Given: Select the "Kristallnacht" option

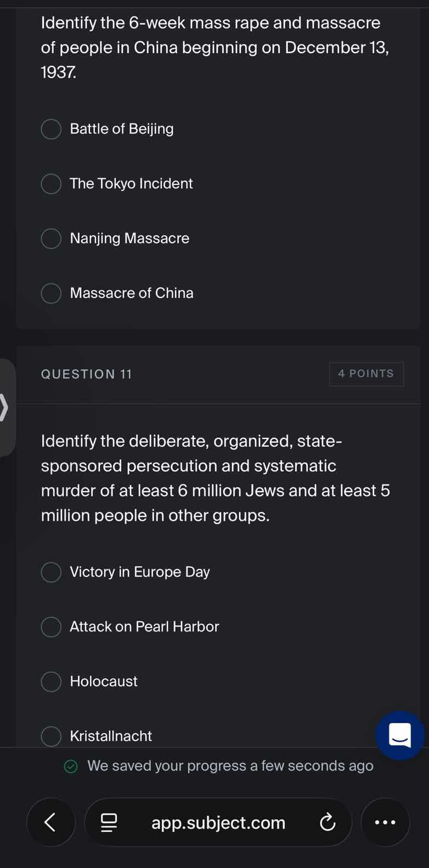Looking at the screenshot, I should [50, 736].
